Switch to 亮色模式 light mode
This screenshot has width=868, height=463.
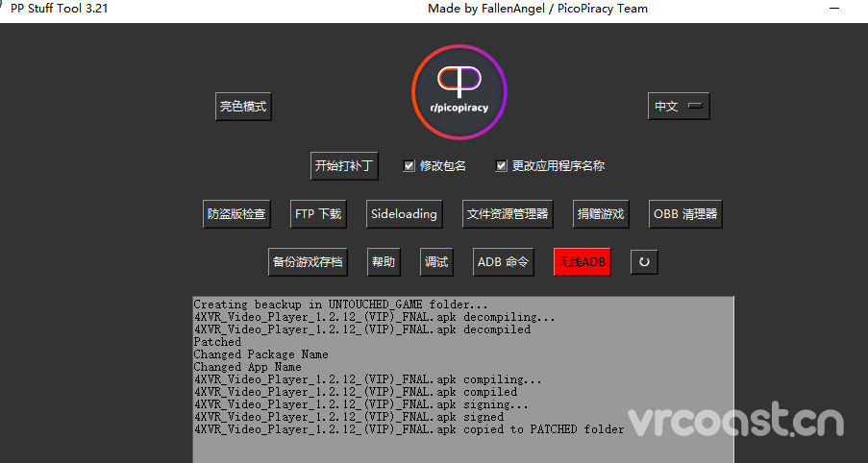point(243,107)
